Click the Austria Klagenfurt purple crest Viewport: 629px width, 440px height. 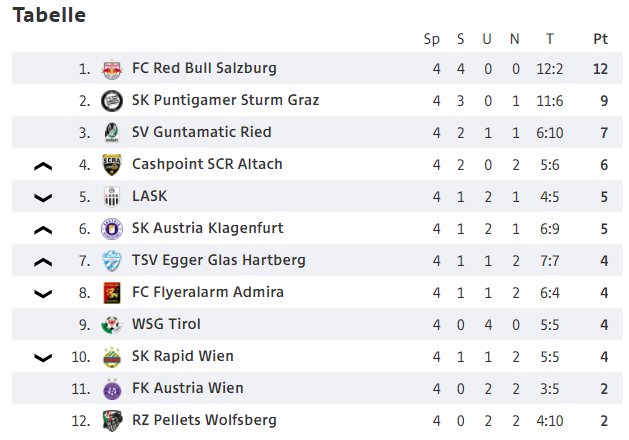click(112, 229)
